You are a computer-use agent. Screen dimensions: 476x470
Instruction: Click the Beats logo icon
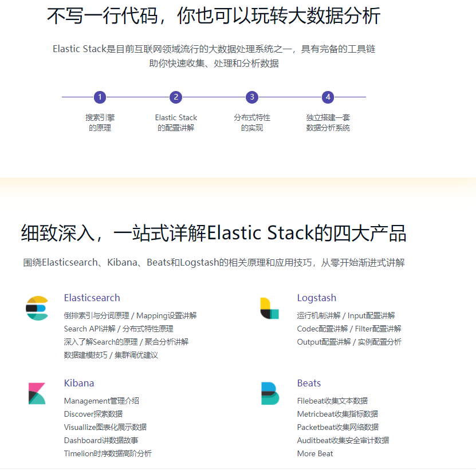point(269,393)
